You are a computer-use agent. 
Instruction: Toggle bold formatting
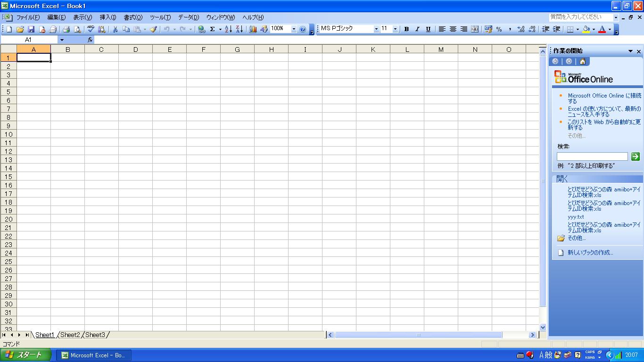click(406, 29)
